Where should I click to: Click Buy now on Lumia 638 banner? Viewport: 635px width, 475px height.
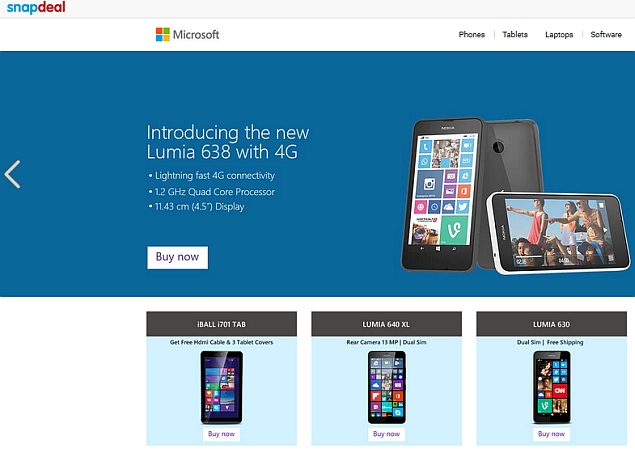(x=177, y=257)
